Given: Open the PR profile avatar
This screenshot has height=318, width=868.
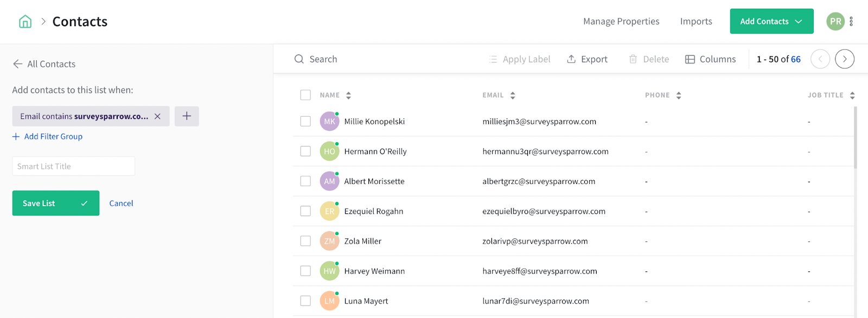Looking at the screenshot, I should pos(835,21).
